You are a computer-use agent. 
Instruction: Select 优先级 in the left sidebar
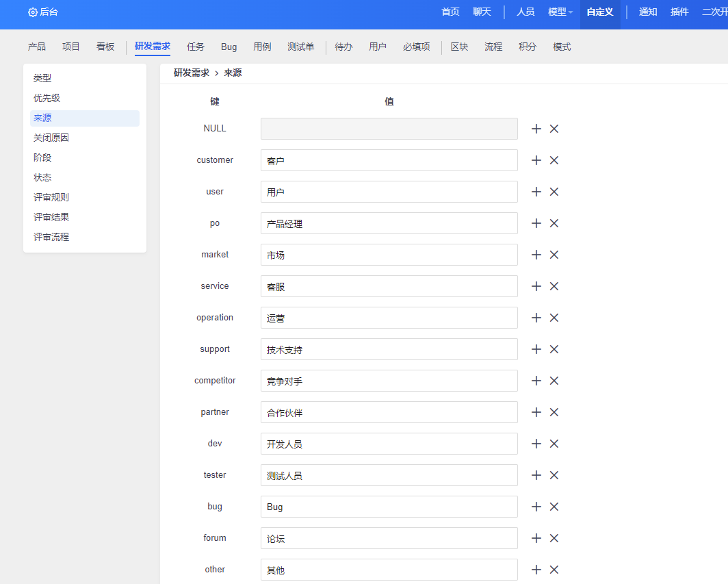[x=47, y=98]
